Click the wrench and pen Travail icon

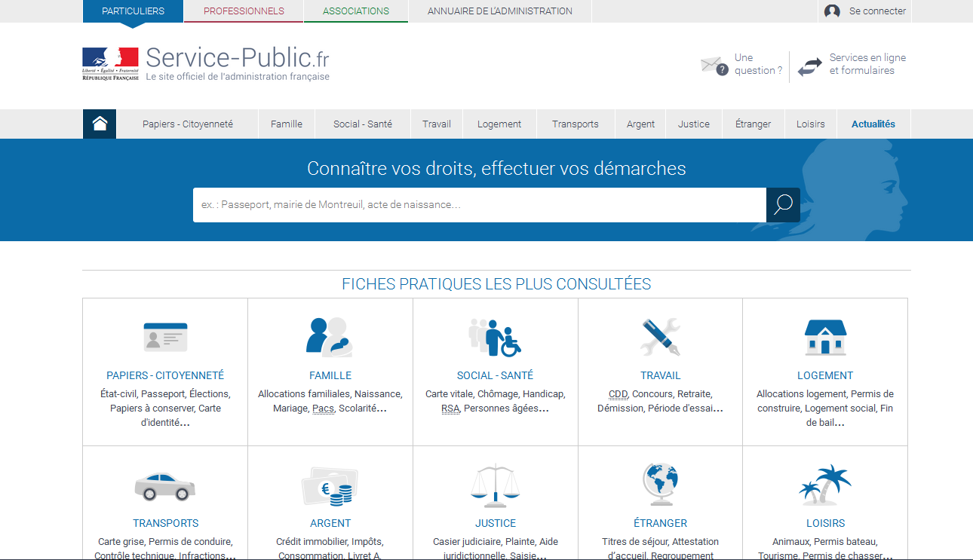(x=660, y=337)
